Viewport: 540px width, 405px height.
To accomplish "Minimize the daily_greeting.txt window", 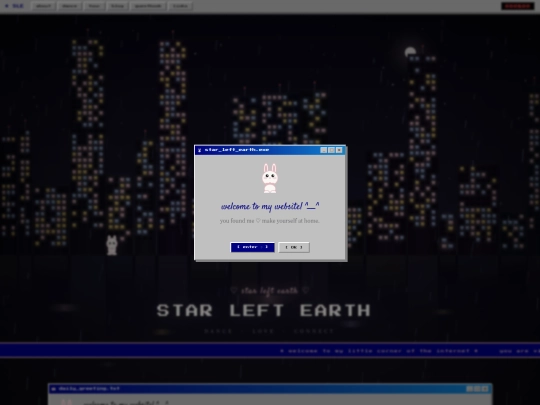I will point(469,389).
